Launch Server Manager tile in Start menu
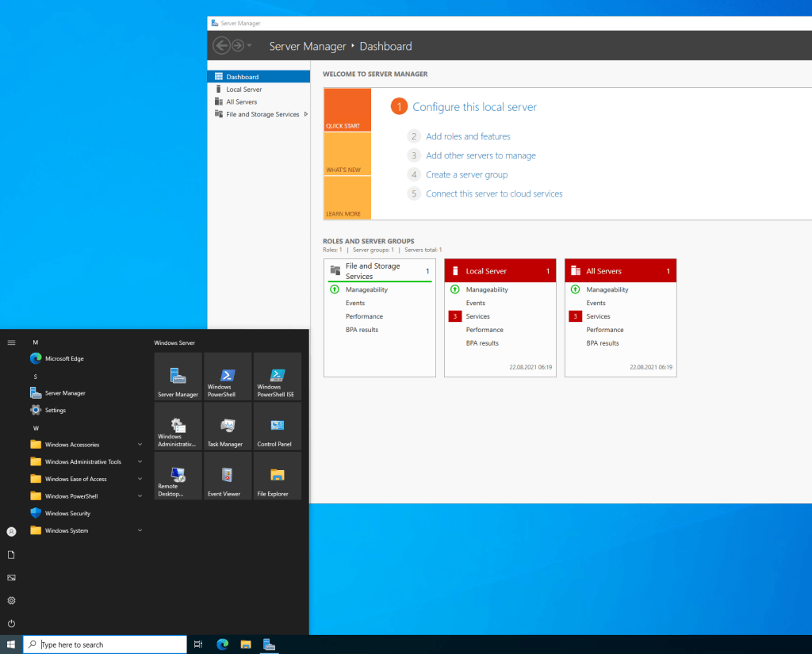 tap(178, 377)
